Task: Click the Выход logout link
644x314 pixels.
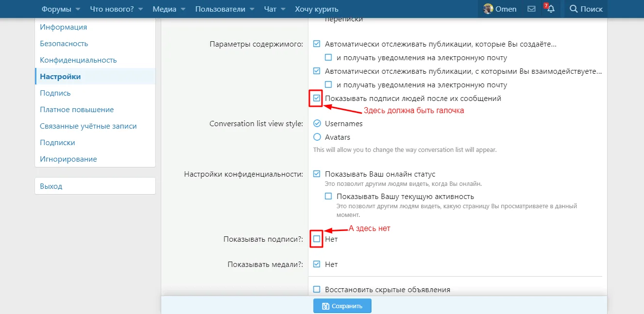Action: (51, 186)
